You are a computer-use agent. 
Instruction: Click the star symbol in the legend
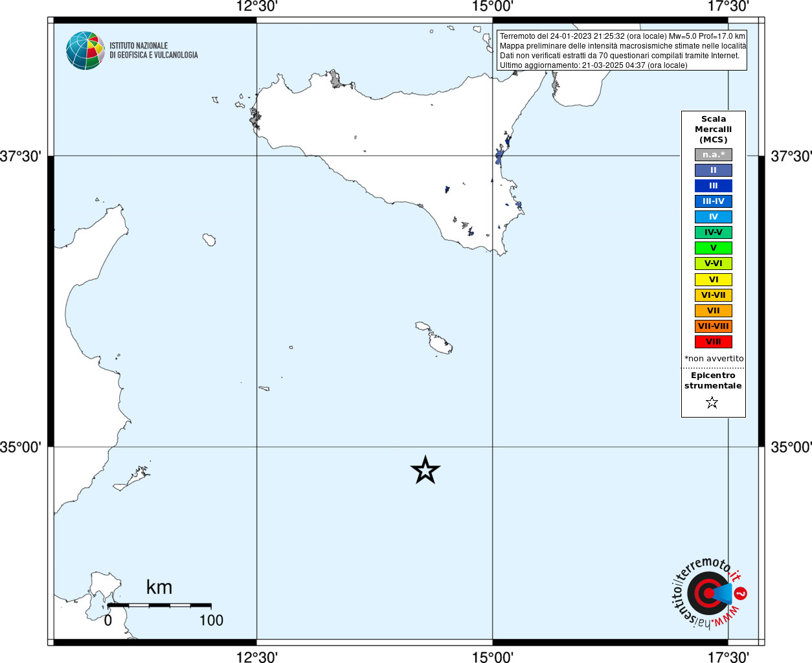(712, 403)
